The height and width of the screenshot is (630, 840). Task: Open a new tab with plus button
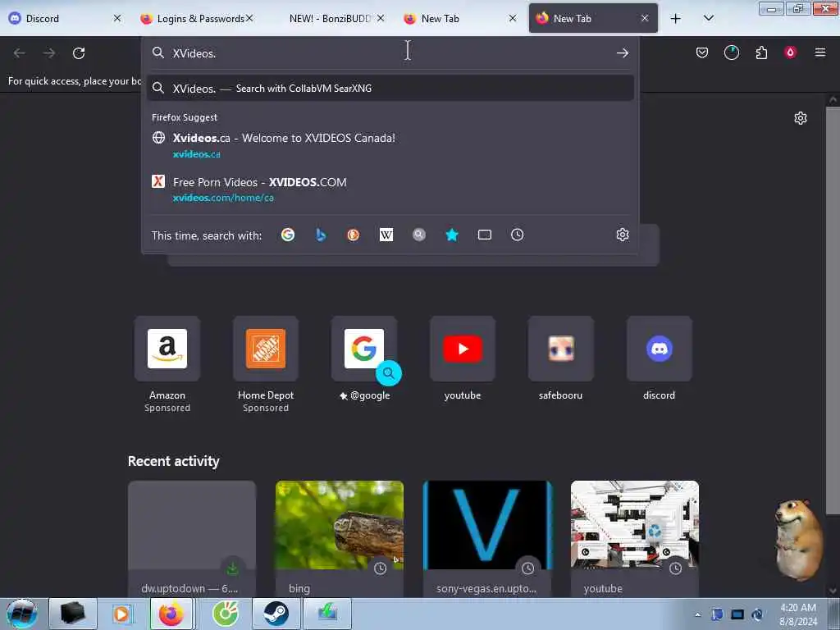click(x=676, y=18)
